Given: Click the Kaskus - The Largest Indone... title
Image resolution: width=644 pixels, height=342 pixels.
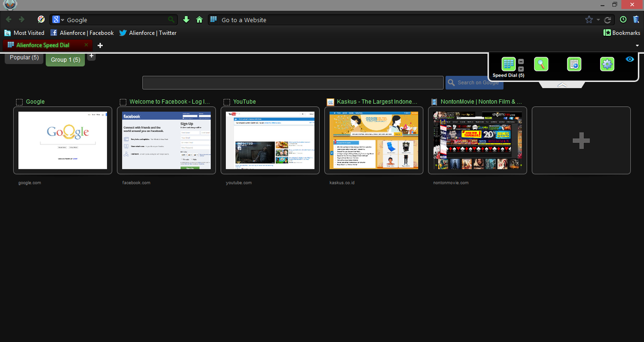Looking at the screenshot, I should [x=377, y=102].
